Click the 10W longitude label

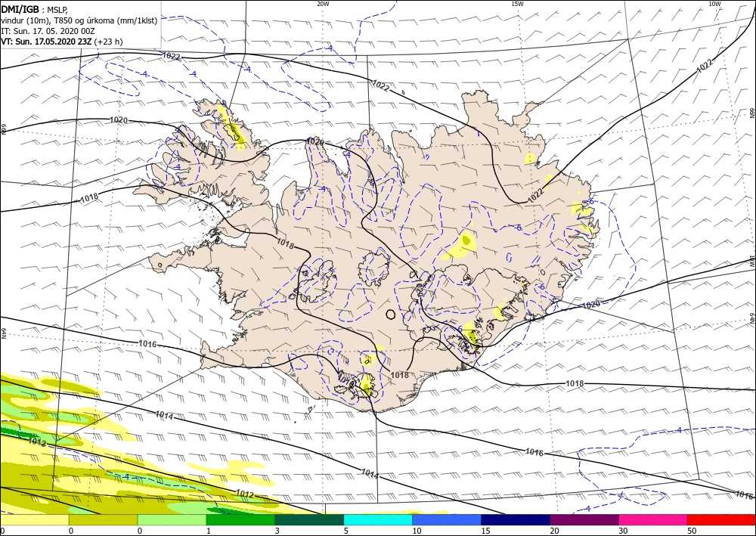pyautogui.click(x=714, y=4)
